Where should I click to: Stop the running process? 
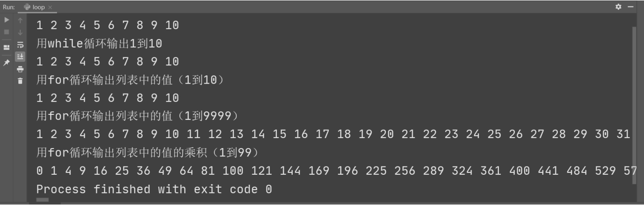pyautogui.click(x=7, y=32)
